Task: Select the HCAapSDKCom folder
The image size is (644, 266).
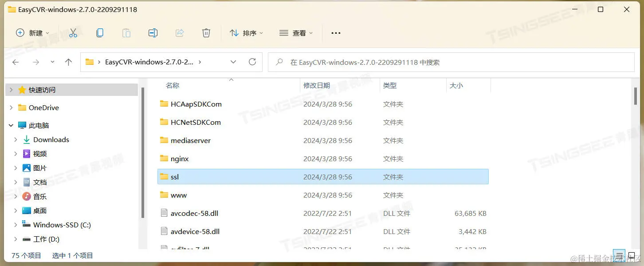Action: (196, 104)
